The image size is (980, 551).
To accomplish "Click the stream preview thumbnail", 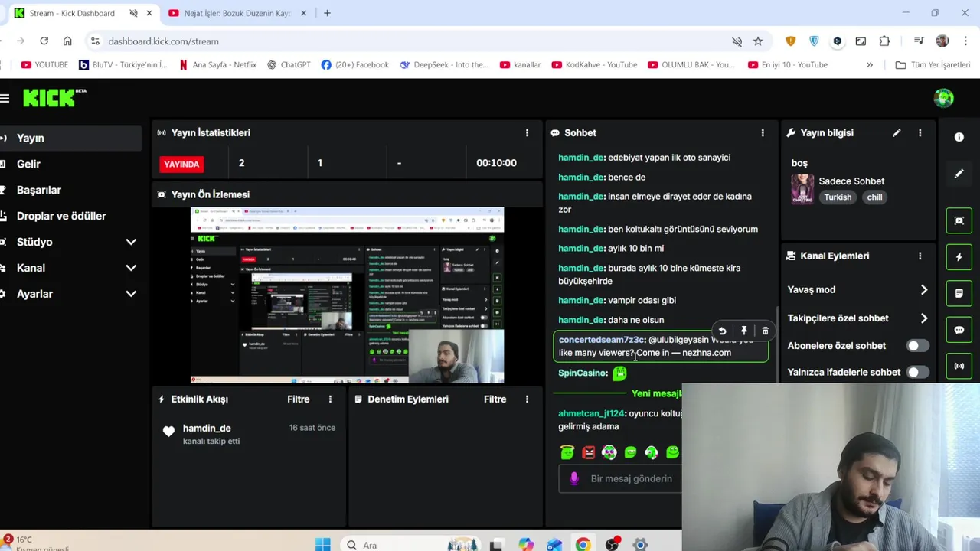I will click(x=347, y=295).
